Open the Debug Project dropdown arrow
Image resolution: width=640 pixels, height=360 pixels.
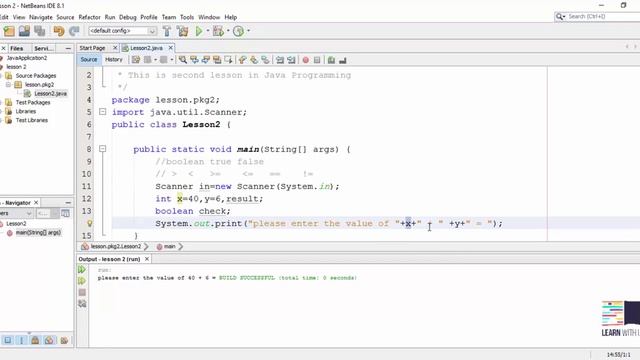(x=228, y=31)
